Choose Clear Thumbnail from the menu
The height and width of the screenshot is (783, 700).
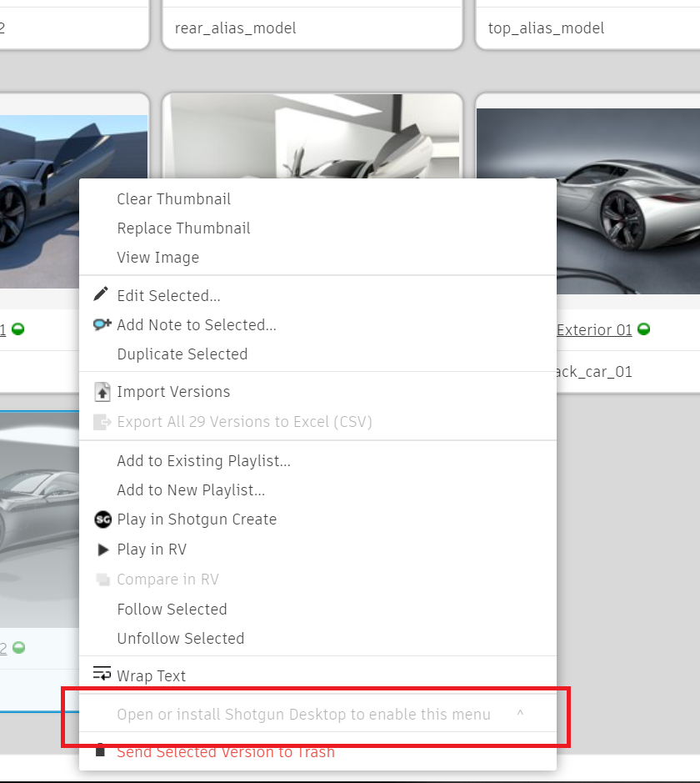(x=173, y=198)
